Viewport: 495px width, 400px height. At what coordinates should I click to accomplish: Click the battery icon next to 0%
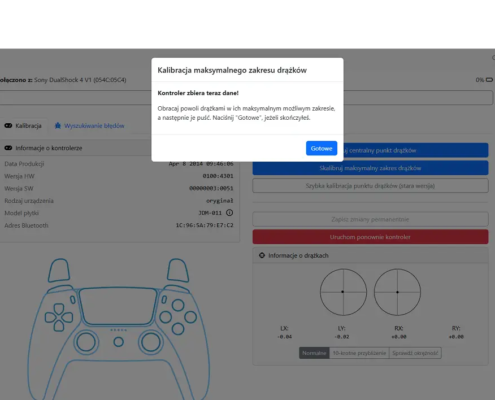[x=489, y=80]
